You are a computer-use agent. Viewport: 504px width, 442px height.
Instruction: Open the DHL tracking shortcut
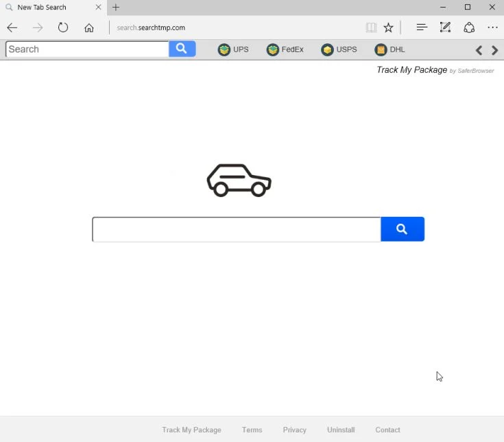click(x=389, y=49)
